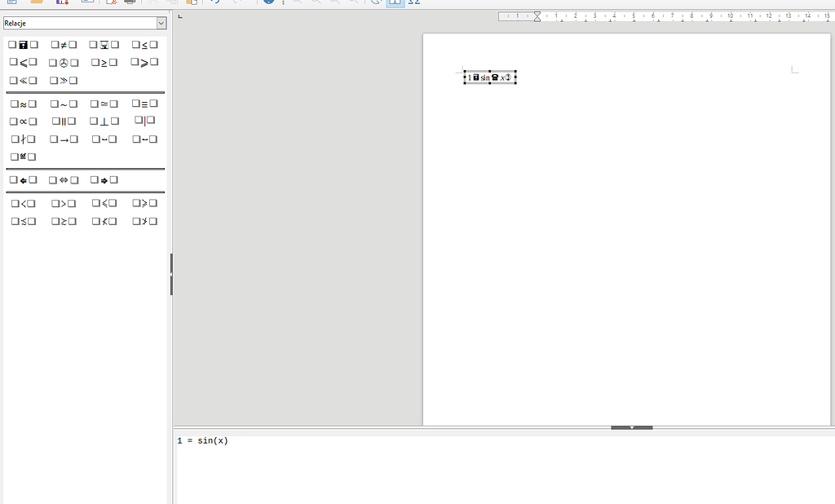Viewport: 835px width, 504px height.
Task: Insert the less-than-or-equal (≤) relation
Action: click(x=144, y=45)
